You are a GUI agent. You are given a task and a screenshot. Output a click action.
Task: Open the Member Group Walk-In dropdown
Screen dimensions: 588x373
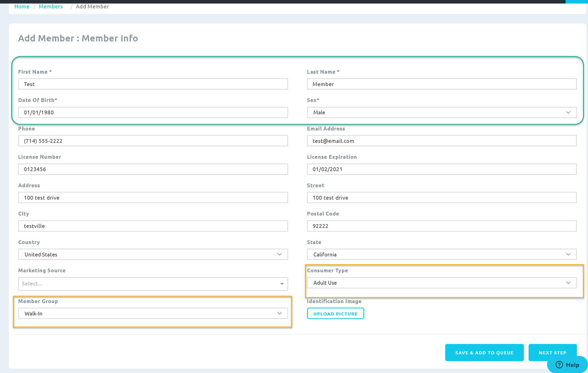coord(153,314)
